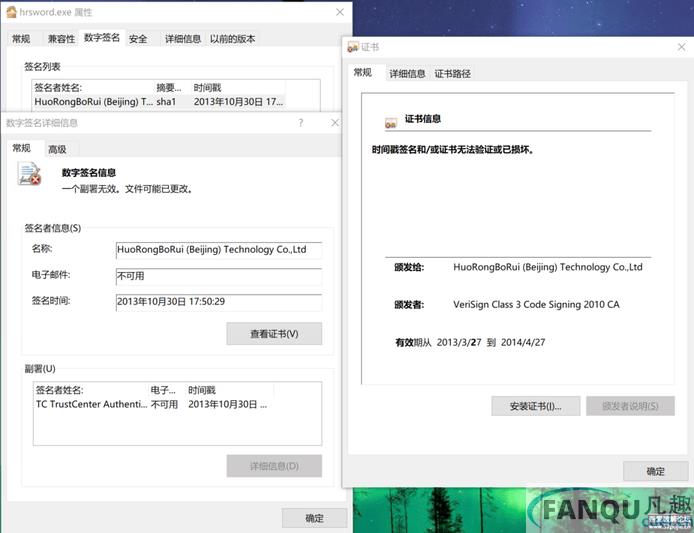
Task: Click 时间戳 column header in 副署 list
Action: 230,390
